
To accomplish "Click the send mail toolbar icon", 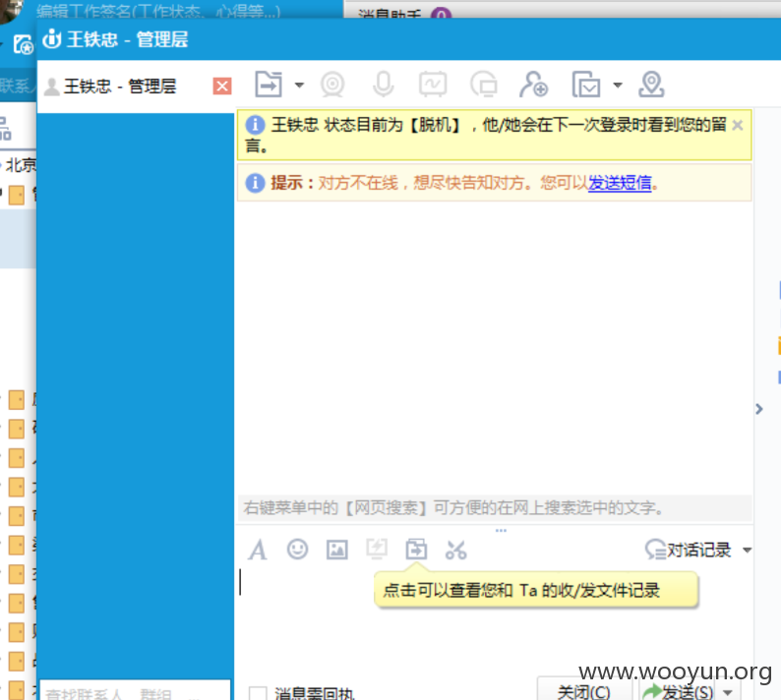I will (586, 85).
